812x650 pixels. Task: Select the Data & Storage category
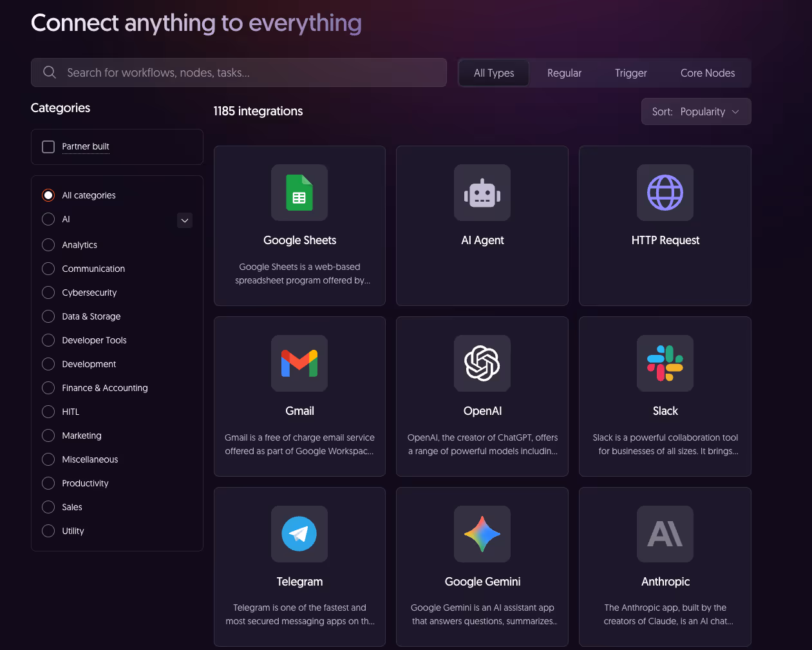48,316
